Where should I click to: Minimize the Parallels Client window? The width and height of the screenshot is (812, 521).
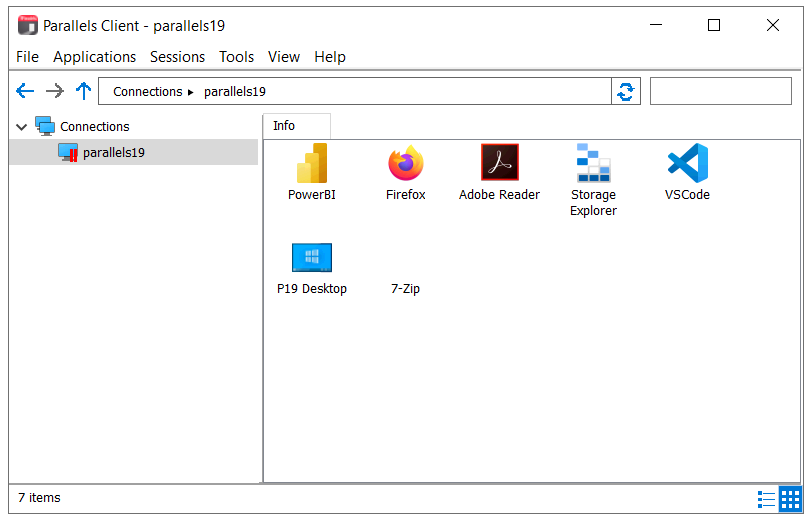[x=656, y=25]
